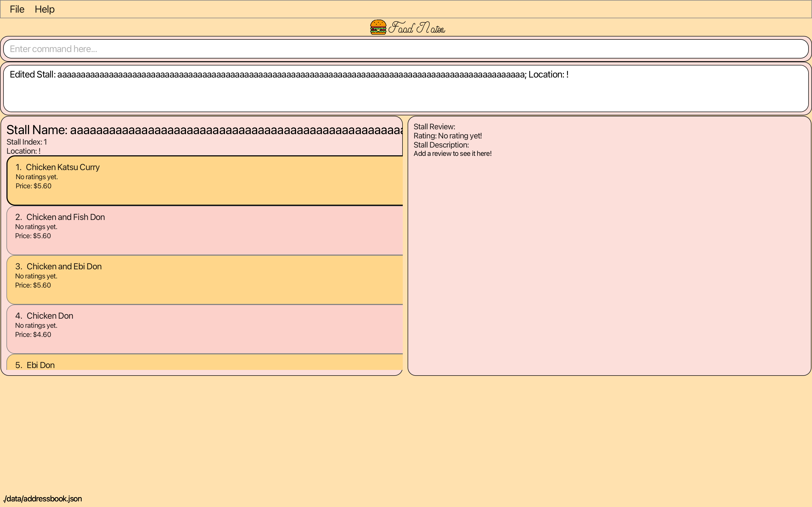Click 'Add a review to see it here!' text

452,153
